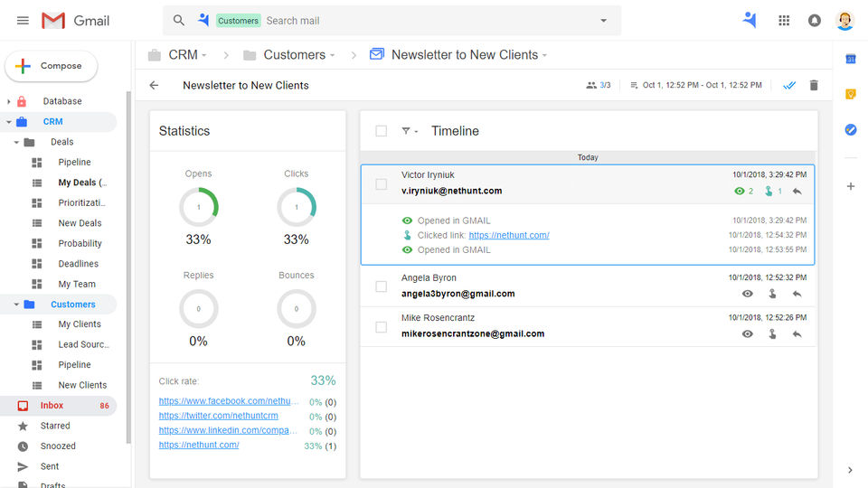868x488 pixels.
Task: Expand the Database workspace in sidebar
Action: 8,101
